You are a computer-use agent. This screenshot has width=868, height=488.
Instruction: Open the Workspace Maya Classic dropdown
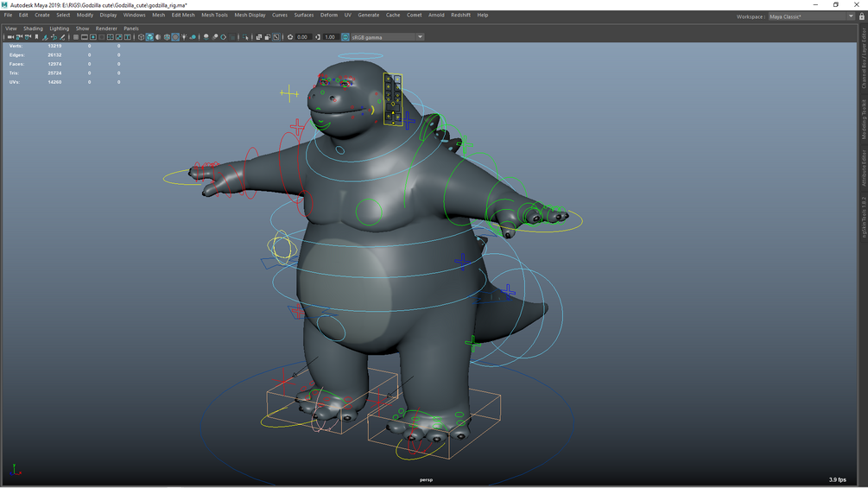pos(812,16)
